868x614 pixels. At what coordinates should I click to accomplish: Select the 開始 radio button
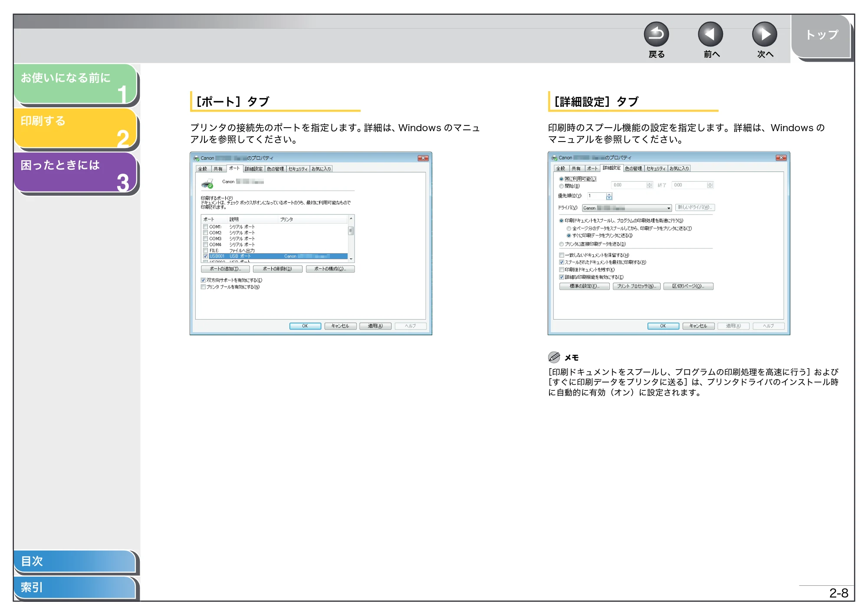(x=562, y=186)
